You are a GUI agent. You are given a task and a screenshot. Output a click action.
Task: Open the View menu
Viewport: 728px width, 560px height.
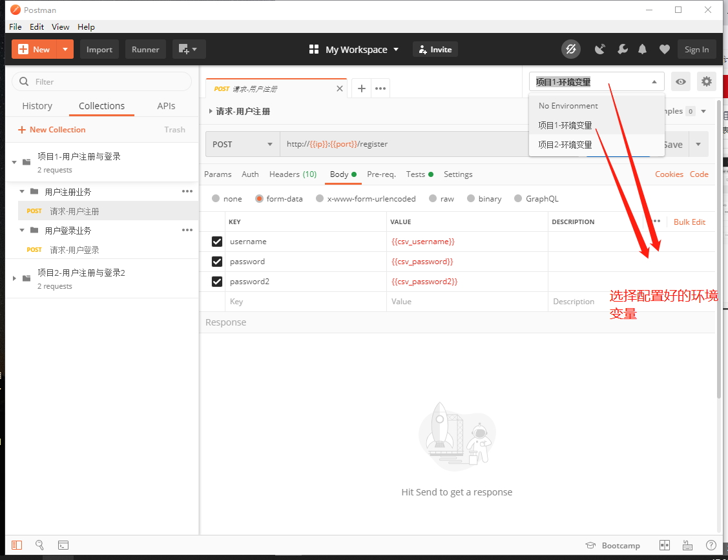pyautogui.click(x=60, y=26)
